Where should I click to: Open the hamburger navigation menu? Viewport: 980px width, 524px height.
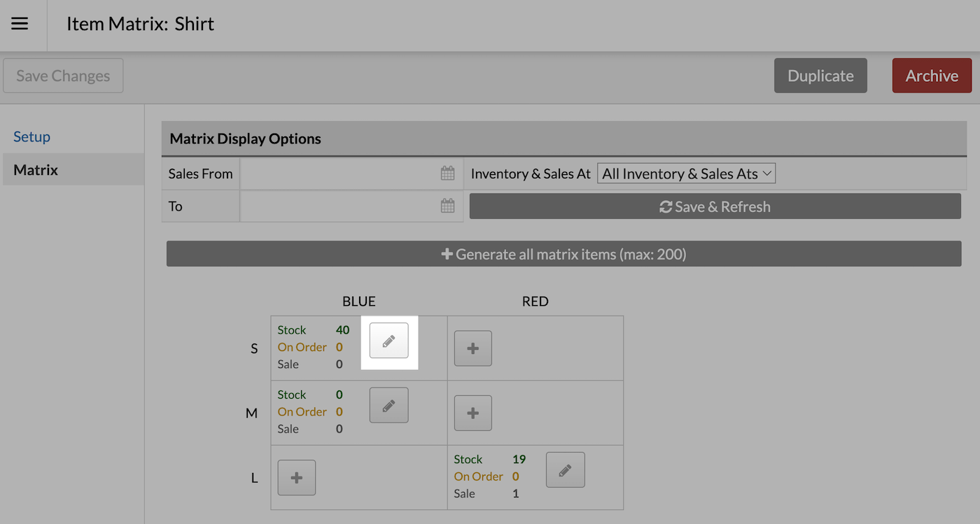[x=20, y=24]
